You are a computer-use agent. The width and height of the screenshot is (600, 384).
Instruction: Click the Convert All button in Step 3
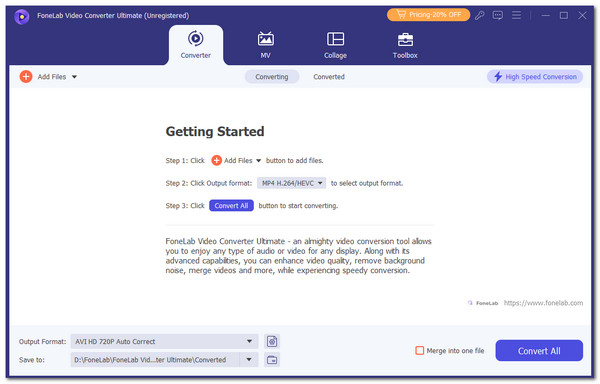[231, 206]
